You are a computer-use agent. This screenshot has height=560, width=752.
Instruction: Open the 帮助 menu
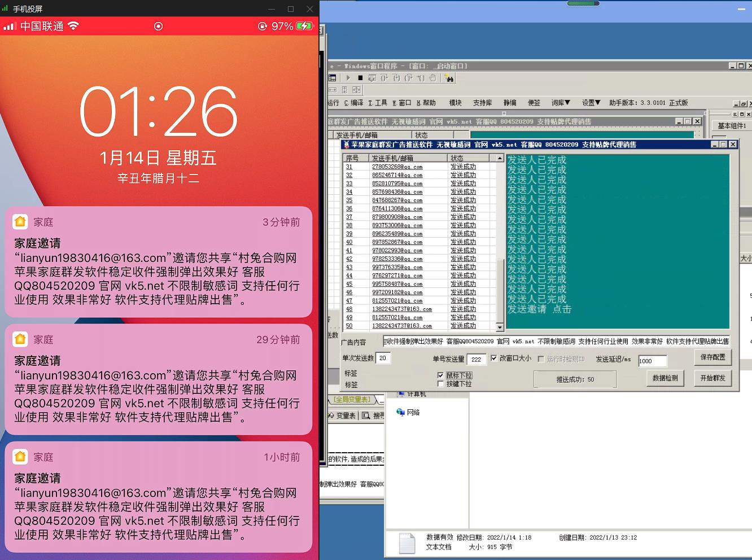(x=425, y=103)
